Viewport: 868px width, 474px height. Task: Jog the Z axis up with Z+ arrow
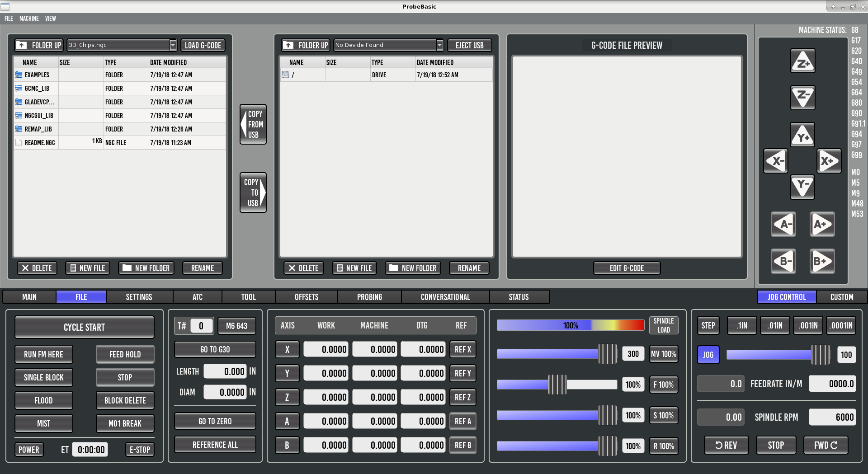point(802,61)
